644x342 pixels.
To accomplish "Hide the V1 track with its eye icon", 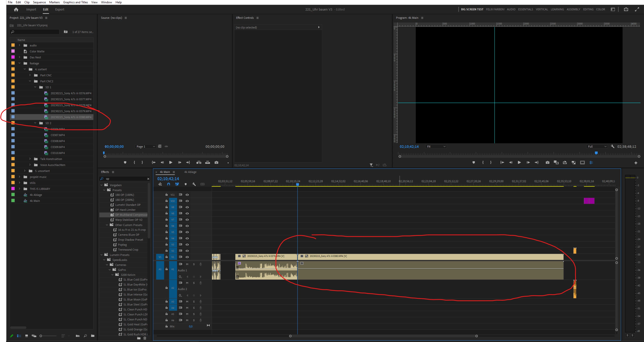I will (187, 257).
